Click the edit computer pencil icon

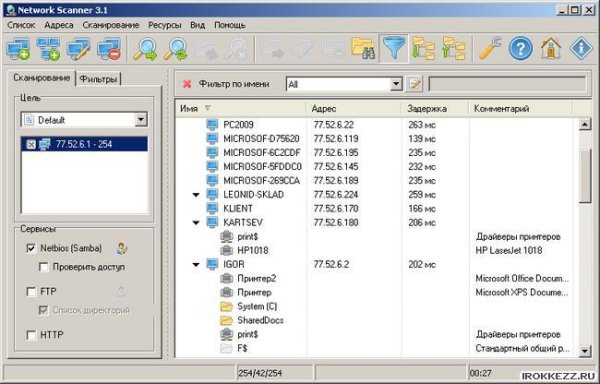(78, 49)
